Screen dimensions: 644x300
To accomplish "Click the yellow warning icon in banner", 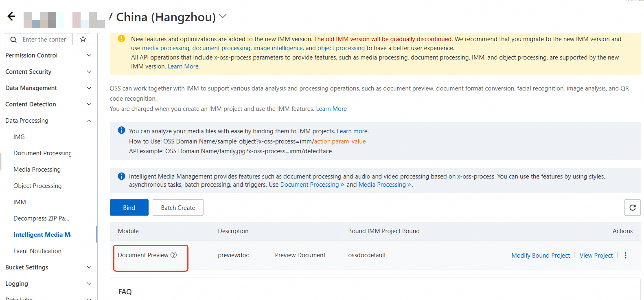I will pos(121,39).
